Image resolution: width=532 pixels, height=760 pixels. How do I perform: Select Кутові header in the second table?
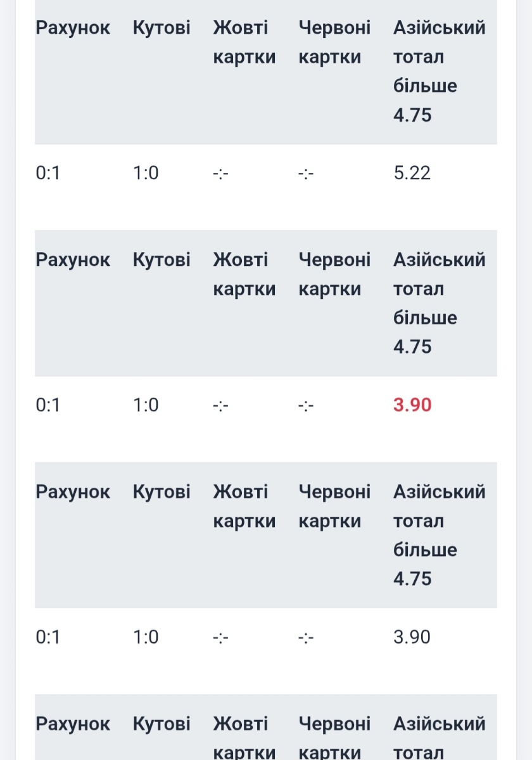(x=161, y=260)
